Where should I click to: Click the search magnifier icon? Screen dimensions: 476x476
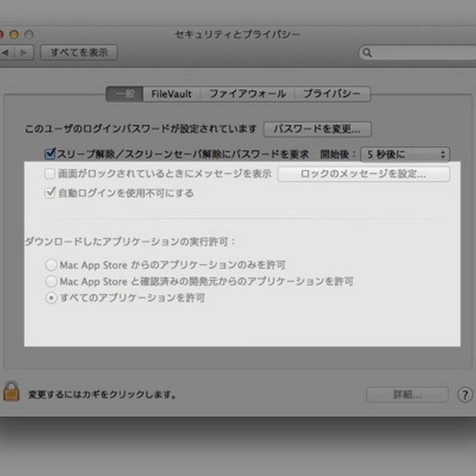pyautogui.click(x=367, y=53)
